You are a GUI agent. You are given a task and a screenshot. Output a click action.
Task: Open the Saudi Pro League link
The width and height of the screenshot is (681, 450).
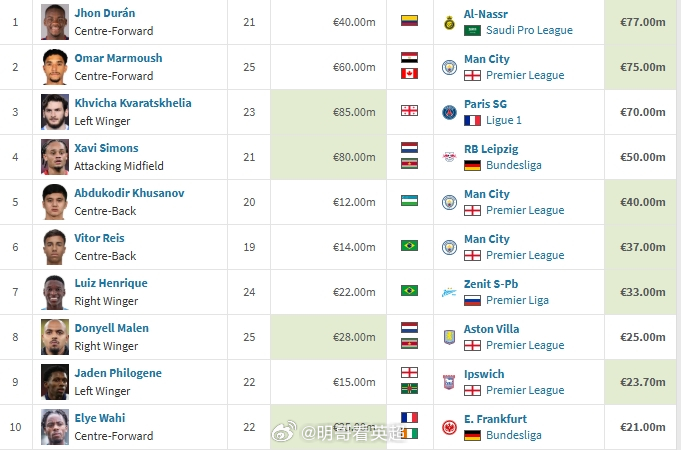pyautogui.click(x=529, y=30)
